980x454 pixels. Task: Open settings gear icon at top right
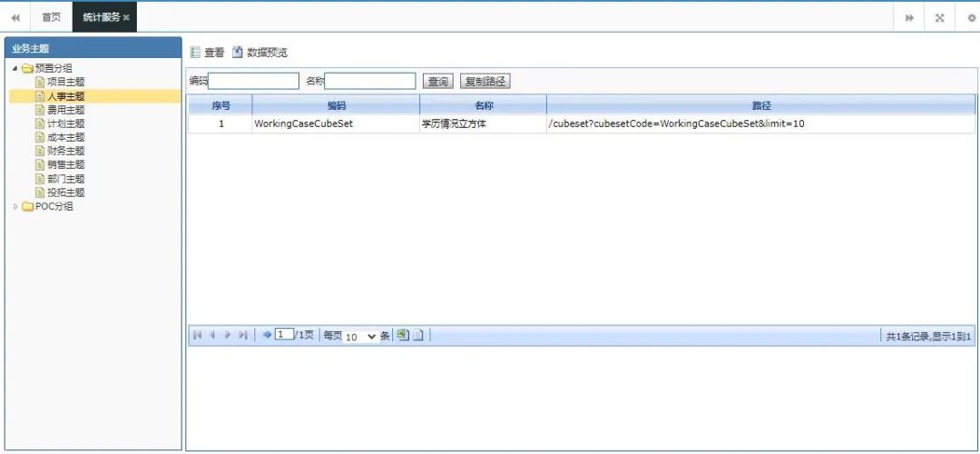pyautogui.click(x=972, y=17)
